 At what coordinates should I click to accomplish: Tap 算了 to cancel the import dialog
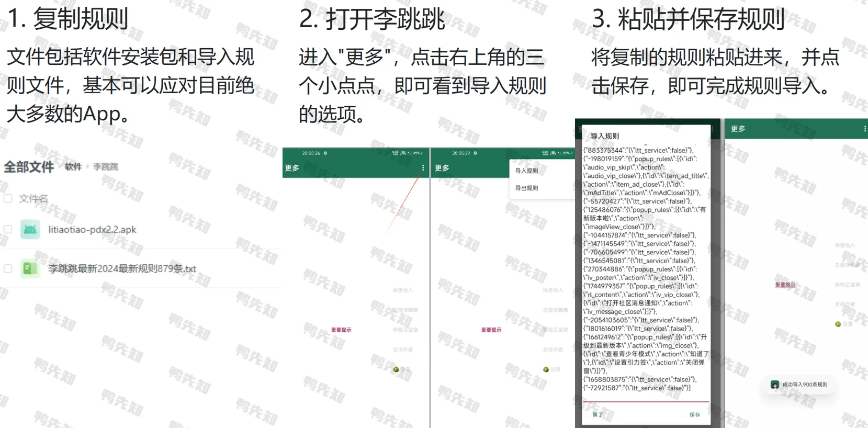point(598,414)
